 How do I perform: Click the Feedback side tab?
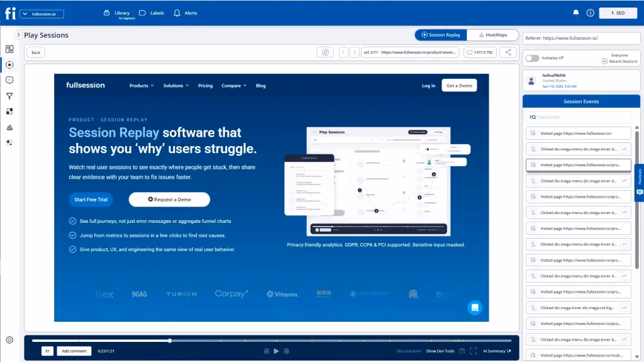point(640,182)
